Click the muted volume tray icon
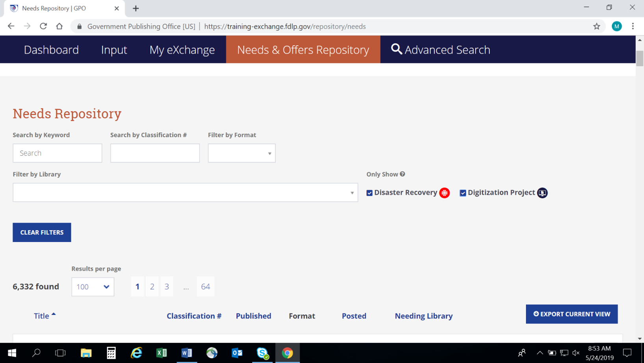The width and height of the screenshot is (644, 363). tap(576, 353)
